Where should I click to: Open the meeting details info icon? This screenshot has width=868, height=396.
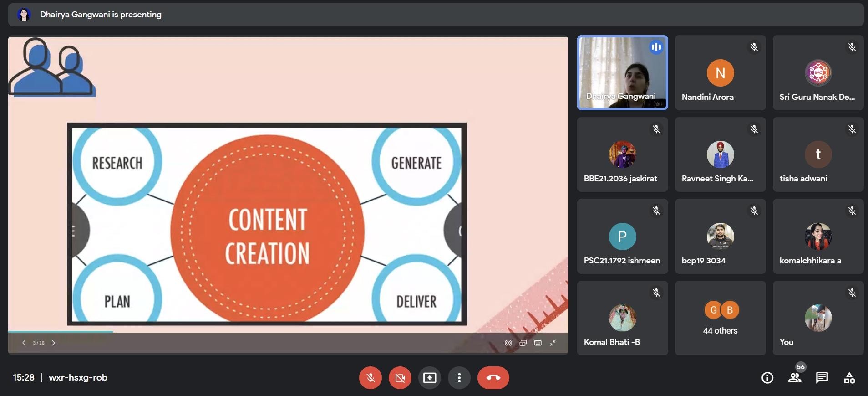[x=767, y=378]
